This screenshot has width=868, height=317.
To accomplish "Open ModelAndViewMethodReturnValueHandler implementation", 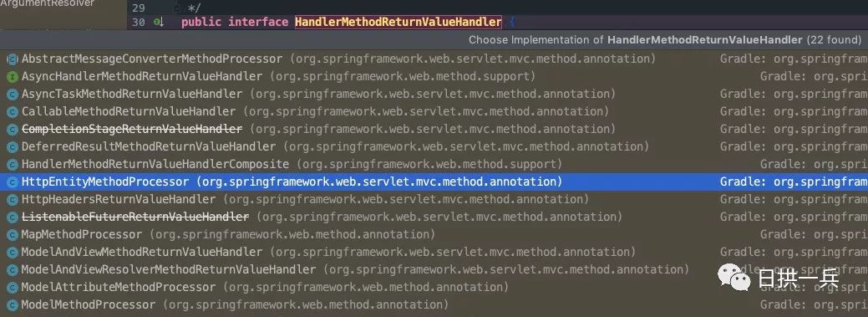I will (x=434, y=252).
